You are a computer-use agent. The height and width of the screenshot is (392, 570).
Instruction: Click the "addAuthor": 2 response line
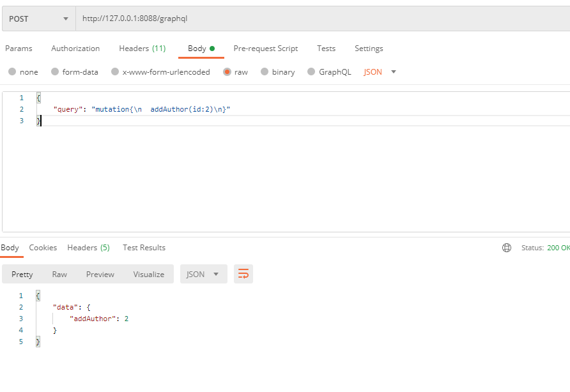click(x=99, y=319)
